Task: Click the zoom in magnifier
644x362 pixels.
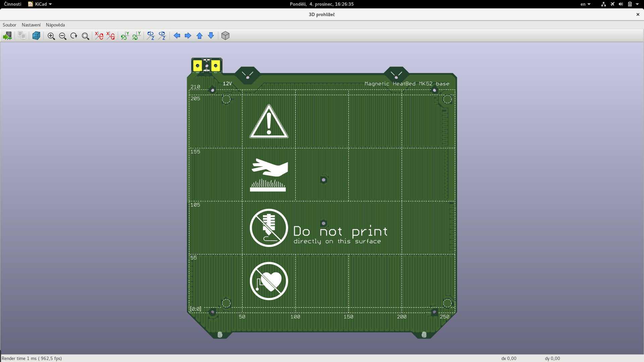Action: [51, 36]
